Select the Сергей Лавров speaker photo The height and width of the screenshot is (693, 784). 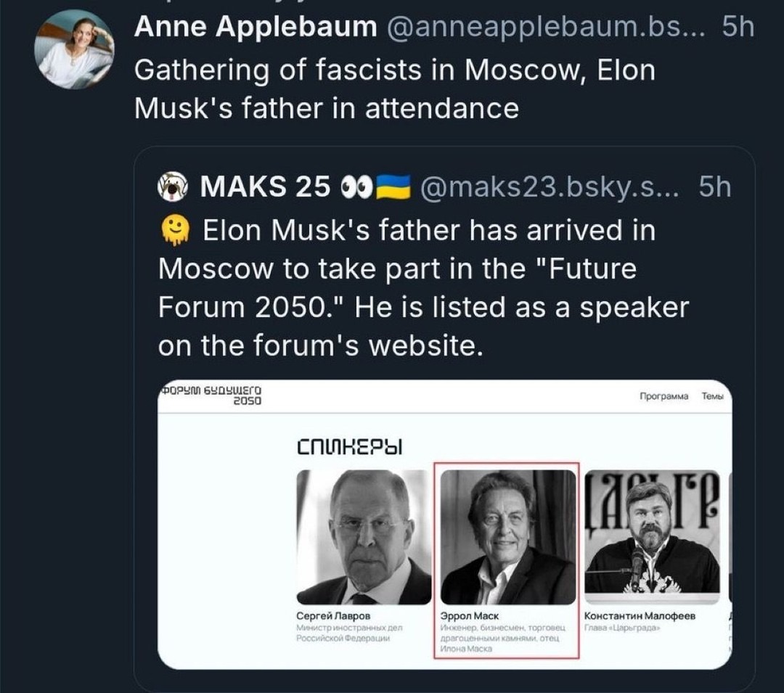[x=364, y=537]
